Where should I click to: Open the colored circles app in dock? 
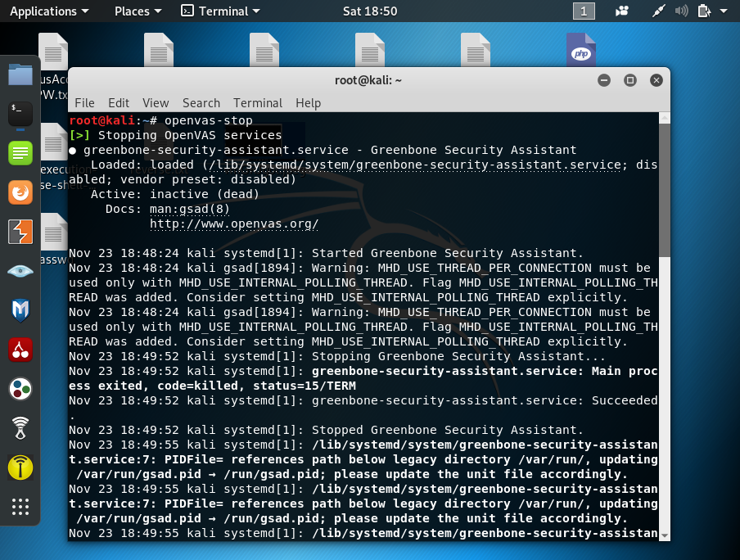point(20,389)
